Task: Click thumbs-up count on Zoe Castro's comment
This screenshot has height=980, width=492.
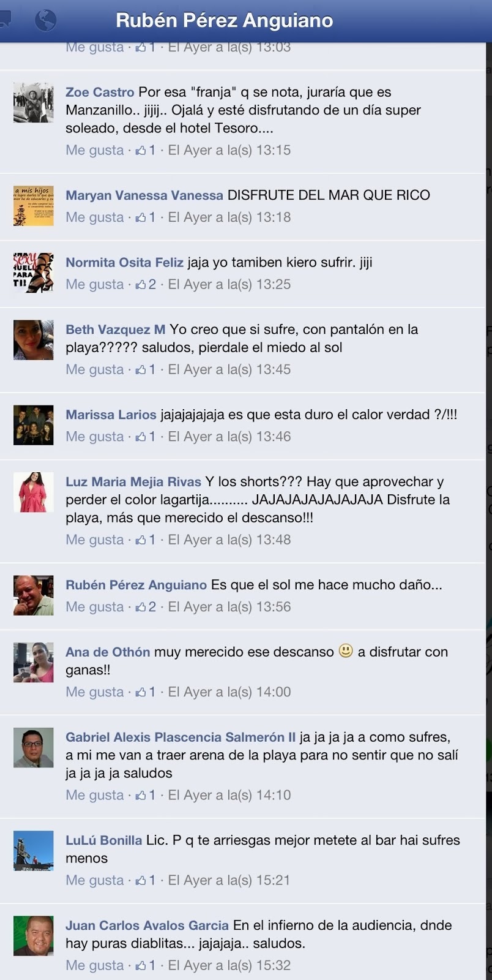Action: pos(146,150)
